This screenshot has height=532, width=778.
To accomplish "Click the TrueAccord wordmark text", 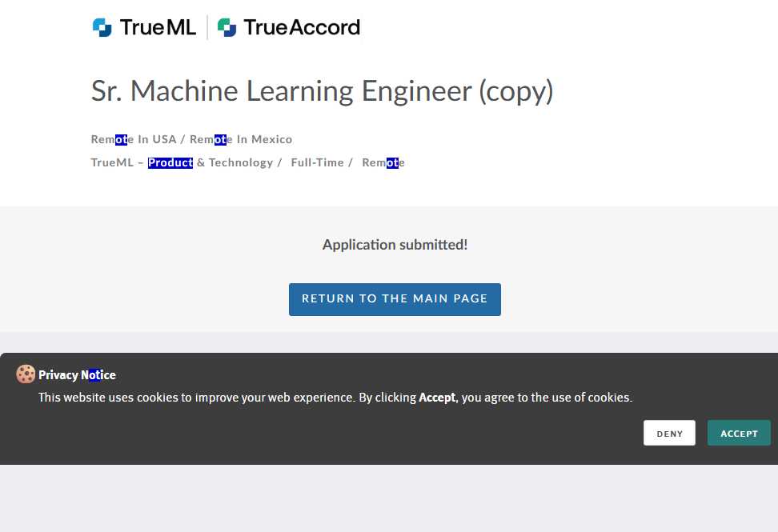I will click(x=302, y=27).
